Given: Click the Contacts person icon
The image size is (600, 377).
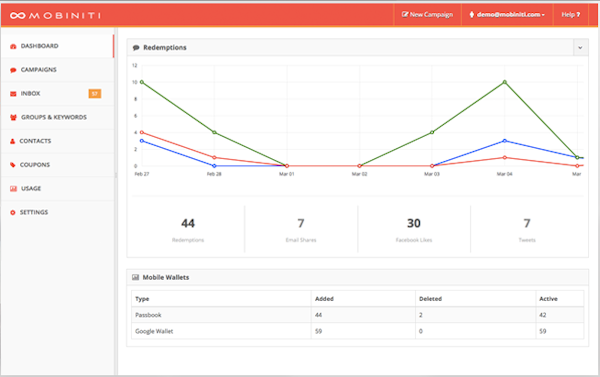Looking at the screenshot, I should (13, 141).
